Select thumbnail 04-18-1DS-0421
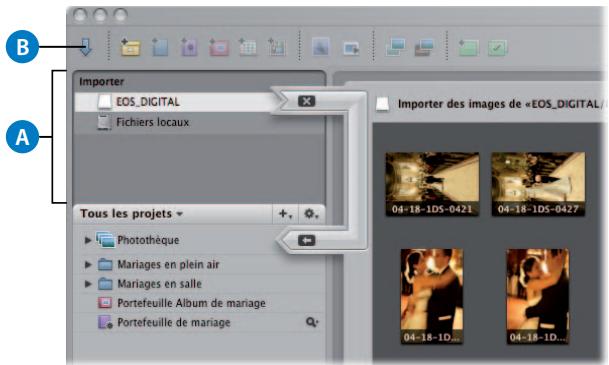Viewport: 609px width, 365px height. click(x=432, y=184)
